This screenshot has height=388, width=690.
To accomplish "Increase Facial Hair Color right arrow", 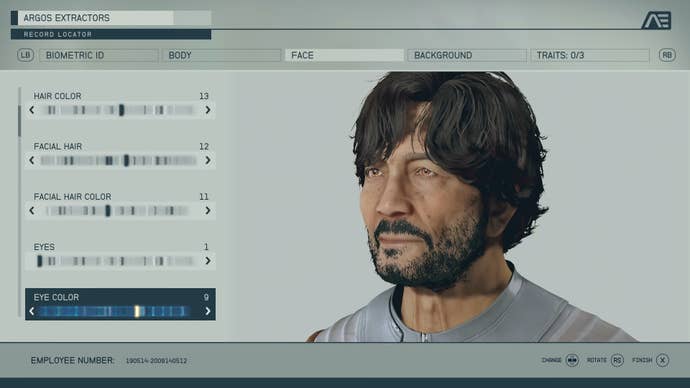I will 208,211.
